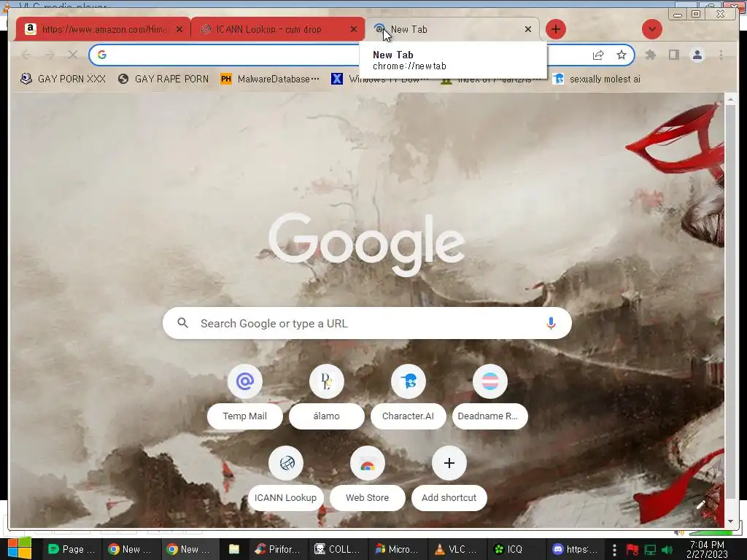Open the Temp Mail shortcut
Image resolution: width=747 pixels, height=560 pixels.
pos(245,397)
